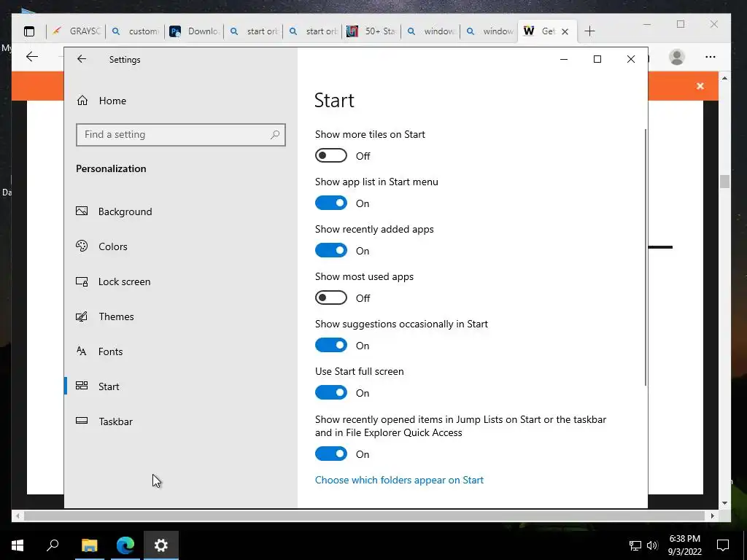
Task: Click the 'Personalization' section heading
Action: tap(111, 168)
